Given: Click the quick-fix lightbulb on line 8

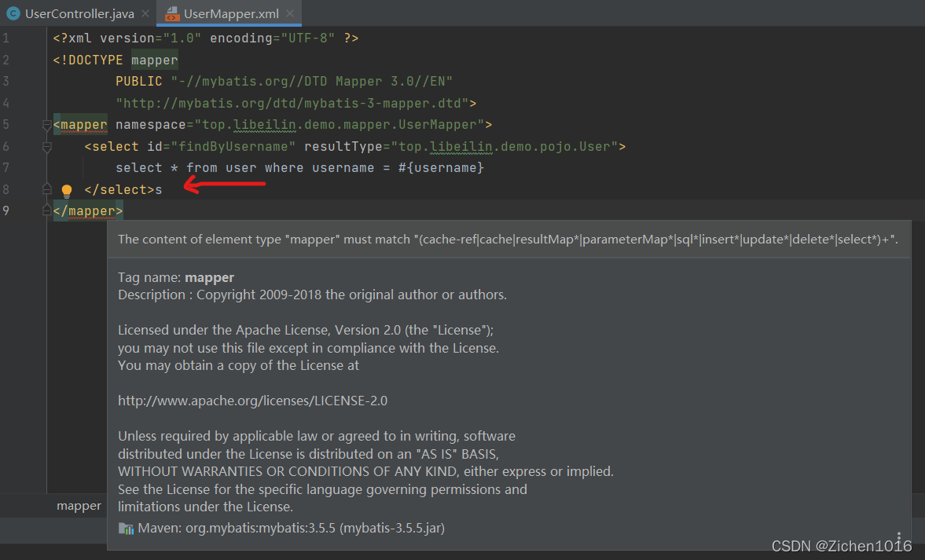Looking at the screenshot, I should tap(66, 189).
